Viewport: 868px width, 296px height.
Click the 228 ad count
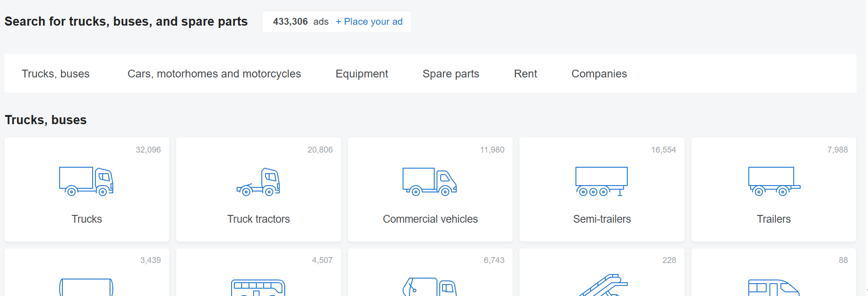[x=669, y=260]
